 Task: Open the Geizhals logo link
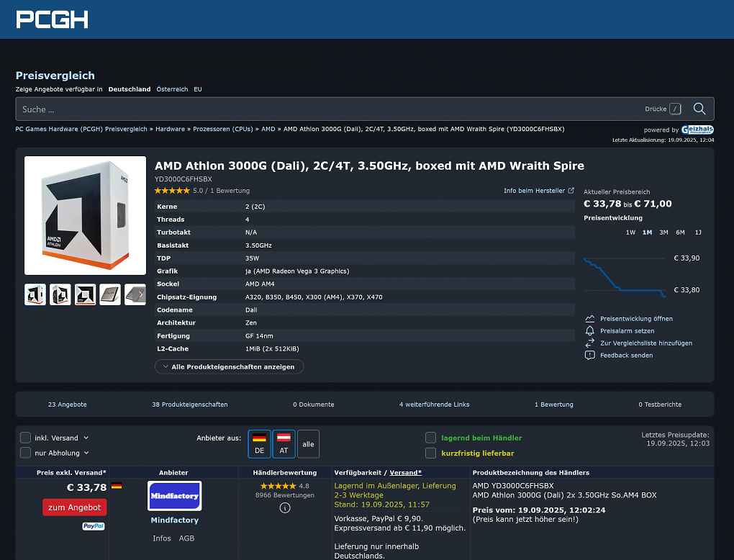click(x=697, y=130)
